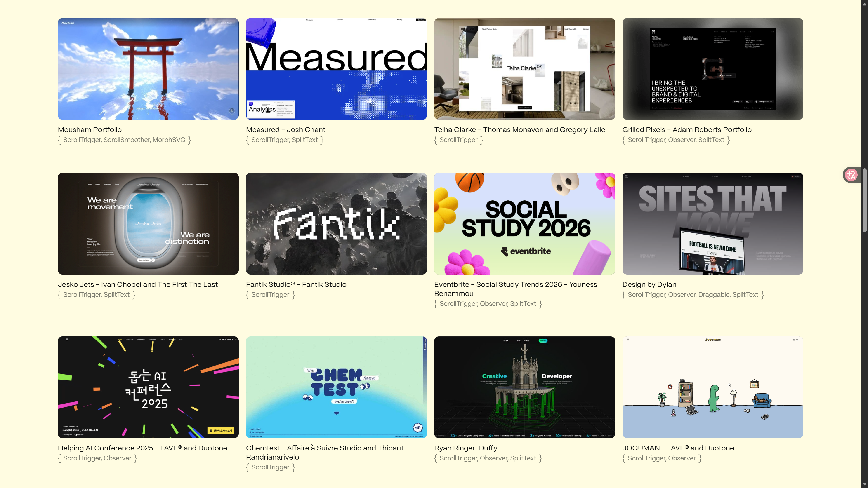Open the Measured blue website thumbnail
868x488 pixels.
tap(336, 69)
